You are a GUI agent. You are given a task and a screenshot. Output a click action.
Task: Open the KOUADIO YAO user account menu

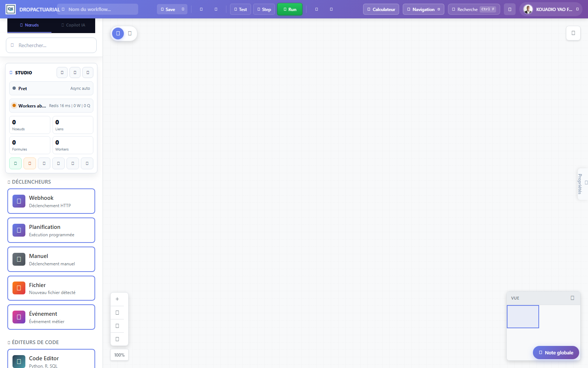[551, 9]
